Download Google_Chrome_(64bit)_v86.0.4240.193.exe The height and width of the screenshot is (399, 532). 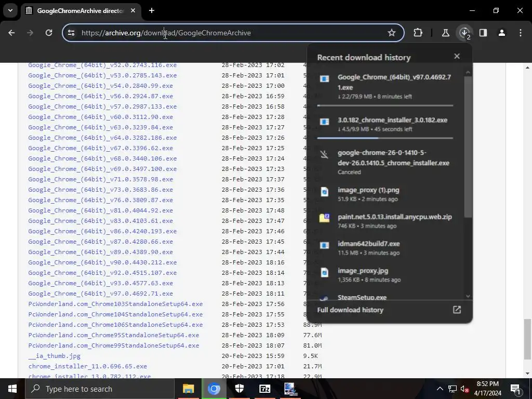[102, 231]
